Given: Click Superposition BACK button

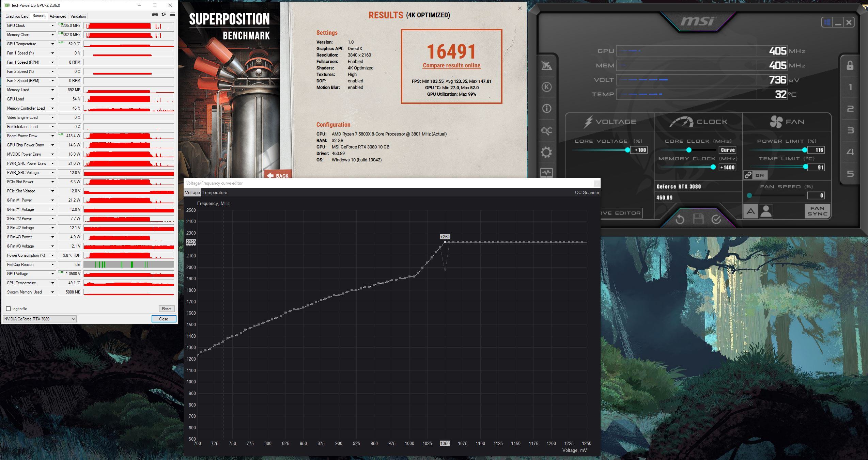Looking at the screenshot, I should pos(278,174).
